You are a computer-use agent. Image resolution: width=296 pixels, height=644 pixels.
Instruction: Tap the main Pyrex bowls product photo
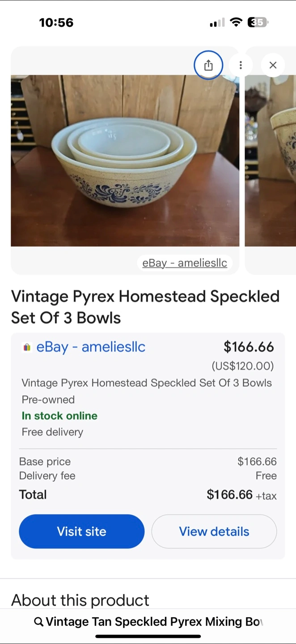tap(125, 160)
